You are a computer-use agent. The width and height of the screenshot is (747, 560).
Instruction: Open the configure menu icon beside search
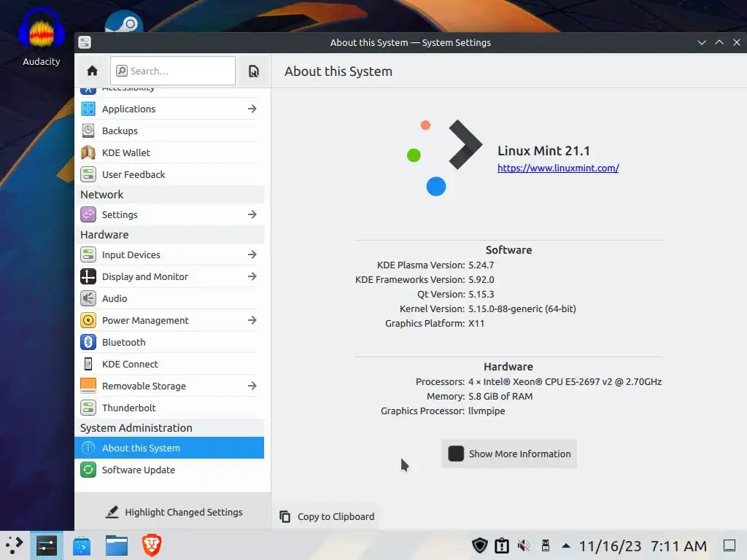click(253, 71)
